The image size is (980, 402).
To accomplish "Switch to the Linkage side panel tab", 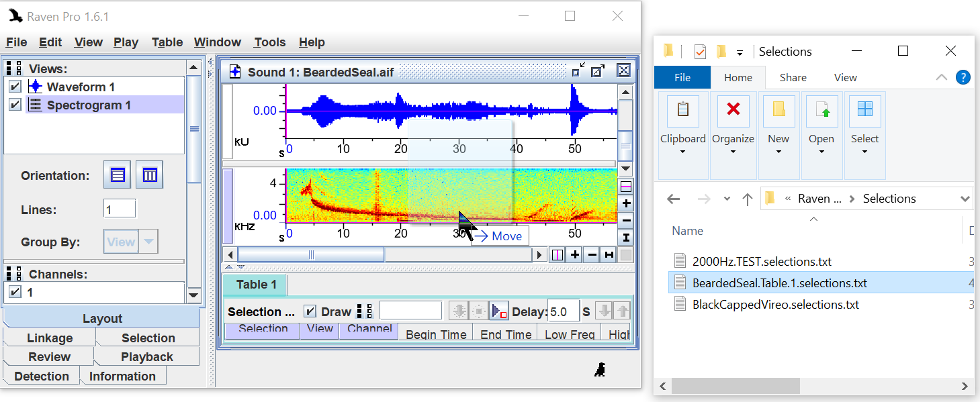I will 50,338.
